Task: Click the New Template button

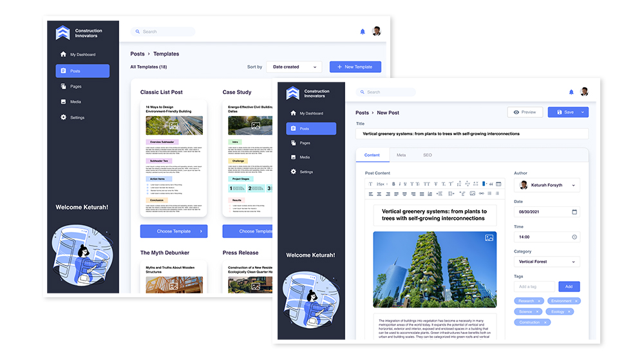Action: click(x=355, y=67)
